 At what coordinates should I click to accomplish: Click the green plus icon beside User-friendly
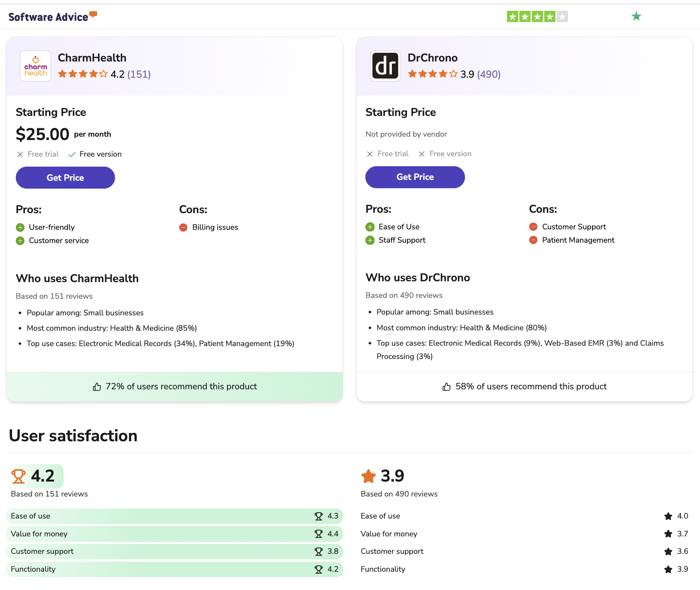20,227
